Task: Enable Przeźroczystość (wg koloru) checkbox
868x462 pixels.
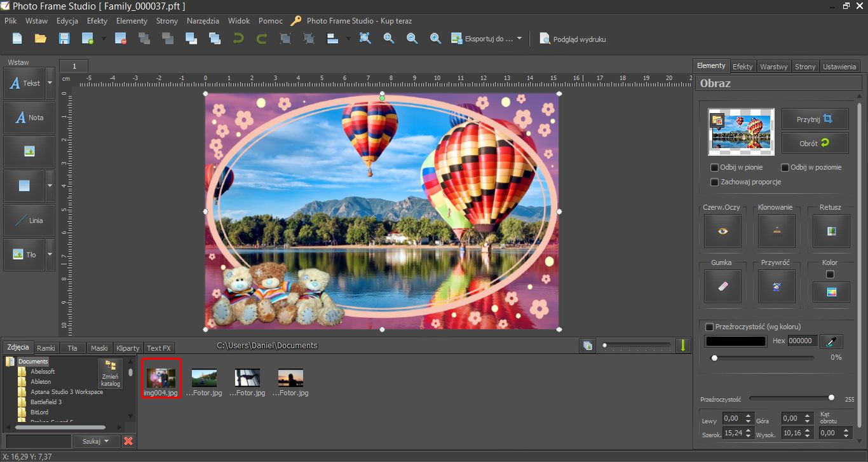Action: (x=709, y=327)
